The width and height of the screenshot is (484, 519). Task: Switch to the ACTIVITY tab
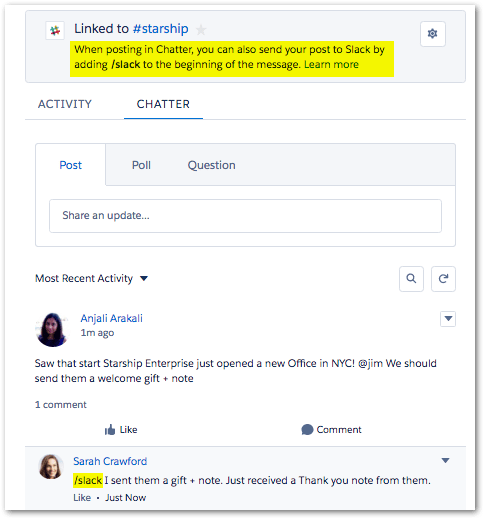click(65, 104)
